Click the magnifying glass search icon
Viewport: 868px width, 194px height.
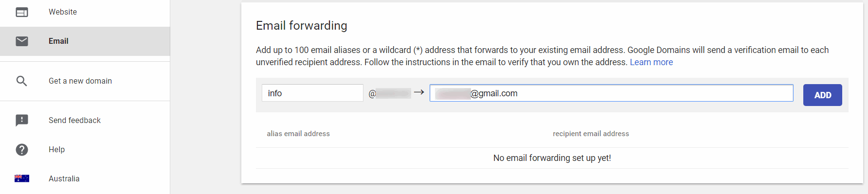(x=22, y=81)
